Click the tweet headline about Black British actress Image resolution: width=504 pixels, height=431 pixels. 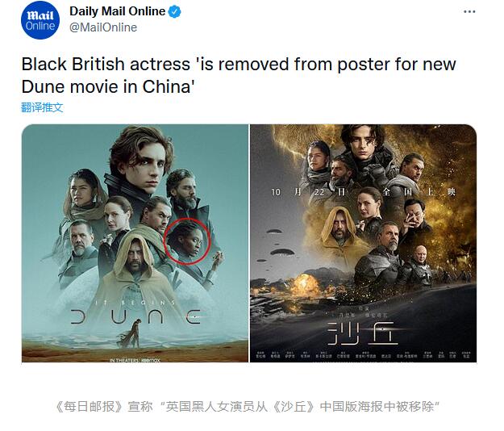[x=239, y=75]
